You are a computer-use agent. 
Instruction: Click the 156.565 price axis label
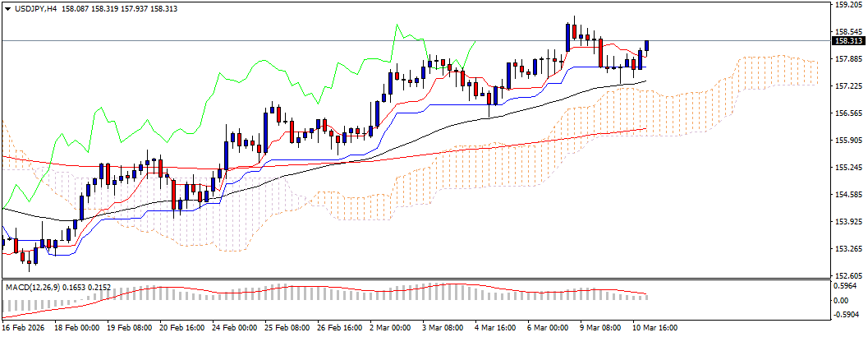(849, 113)
